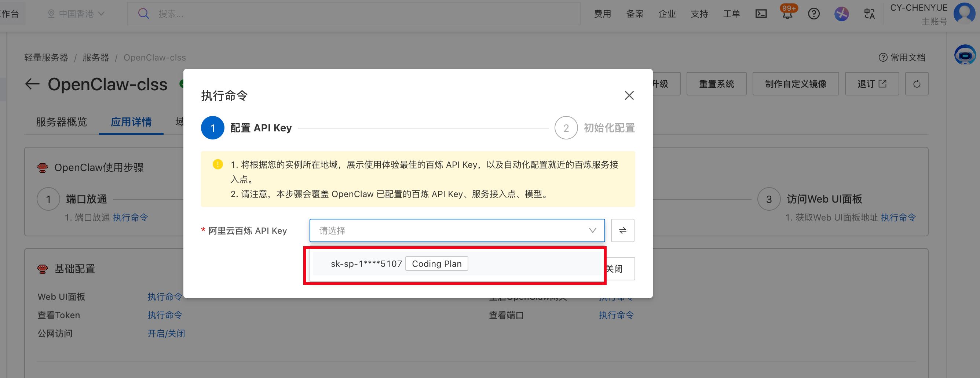Open the notifications bell icon
The width and height of the screenshot is (980, 378).
coord(787,14)
